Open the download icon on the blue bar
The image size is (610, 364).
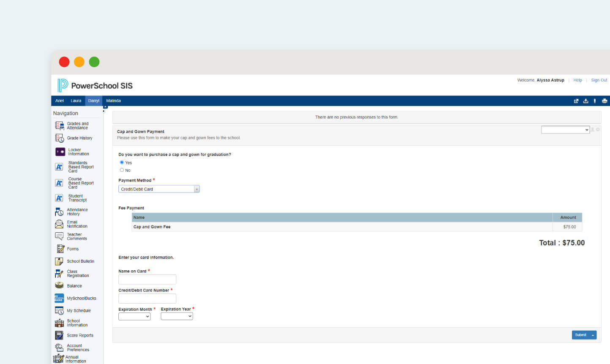[585, 101]
